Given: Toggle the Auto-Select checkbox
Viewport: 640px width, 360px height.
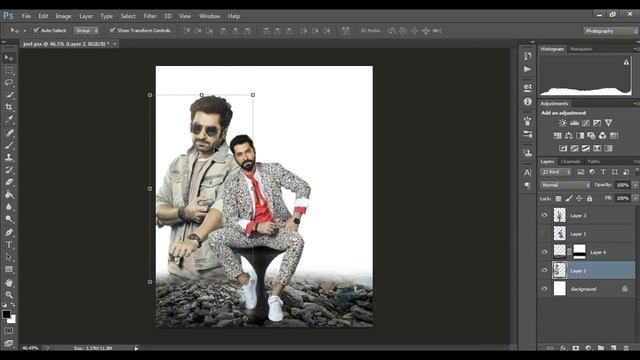Looking at the screenshot, I should coord(36,30).
